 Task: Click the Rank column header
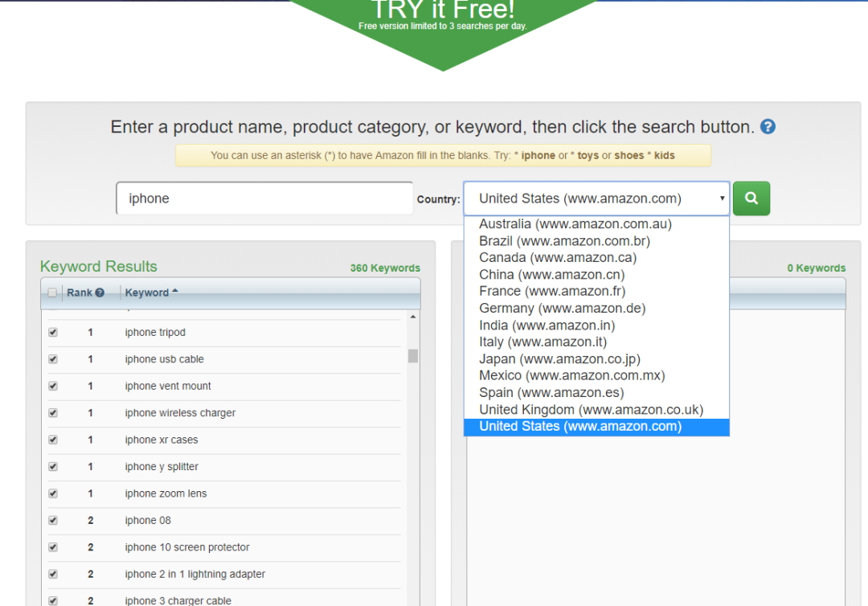click(80, 293)
